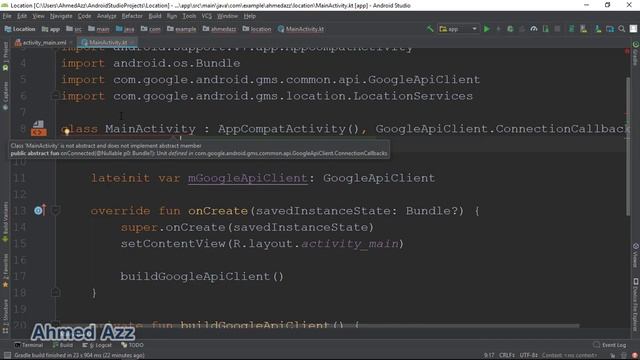Screen dimensions: 640x360
Task: Click the MainActivity.kt breadcrumb
Action: 301,29
